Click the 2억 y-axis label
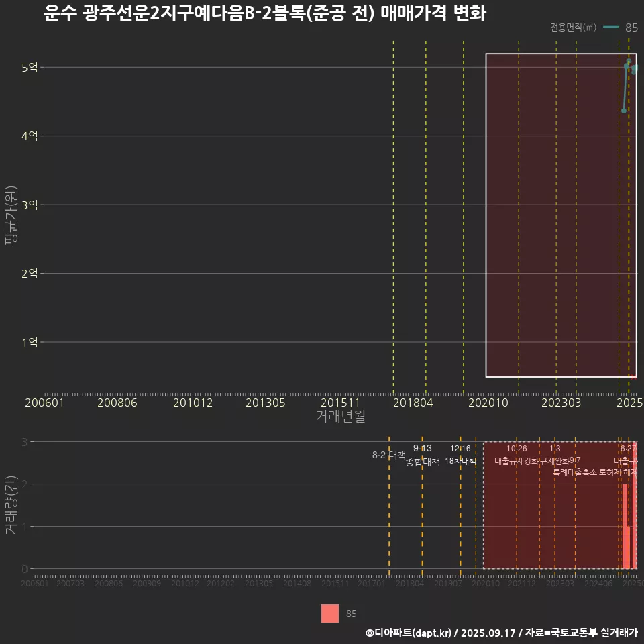644x644 pixels. tap(30, 273)
